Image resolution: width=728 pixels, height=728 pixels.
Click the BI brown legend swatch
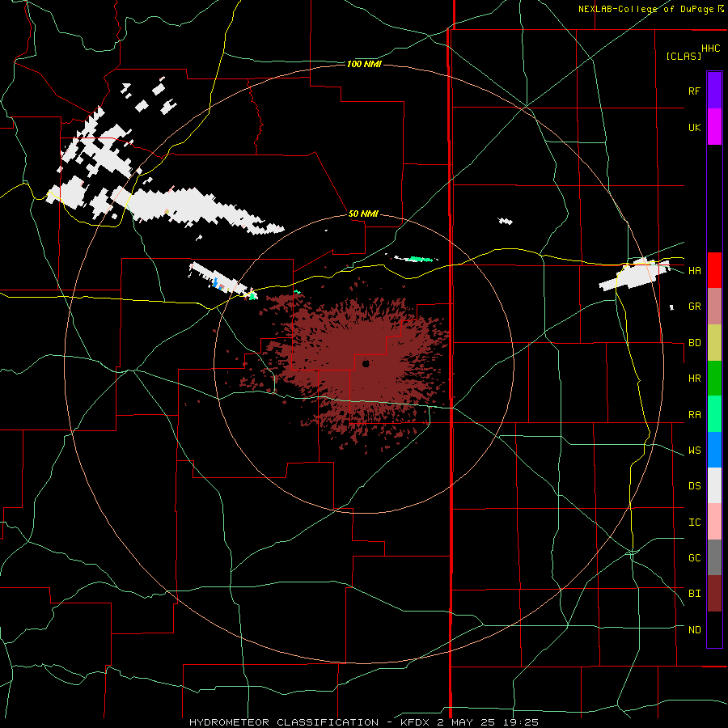click(x=714, y=594)
